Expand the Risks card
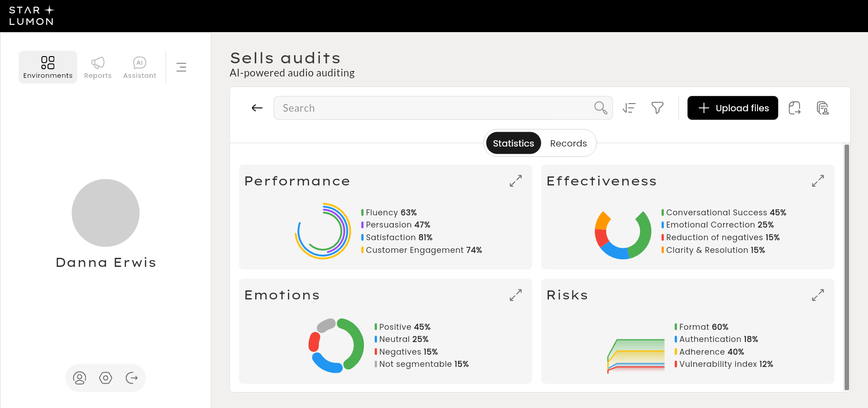Screen dimensions: 868x408 coord(818,295)
